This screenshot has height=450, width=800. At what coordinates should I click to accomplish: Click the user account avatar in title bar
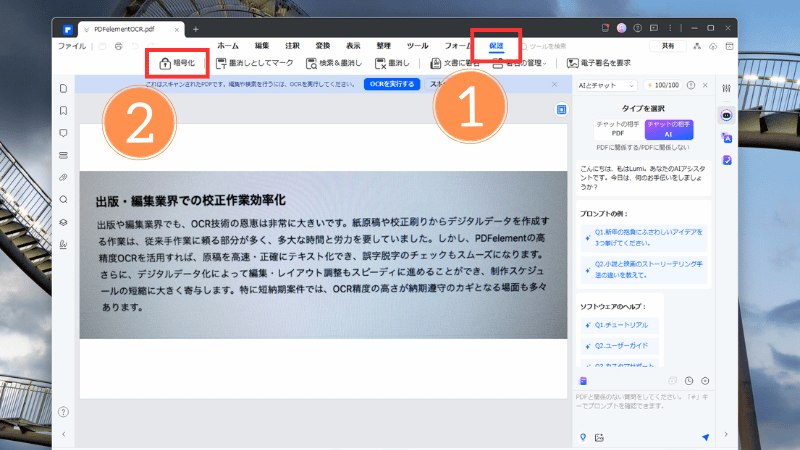[x=621, y=28]
